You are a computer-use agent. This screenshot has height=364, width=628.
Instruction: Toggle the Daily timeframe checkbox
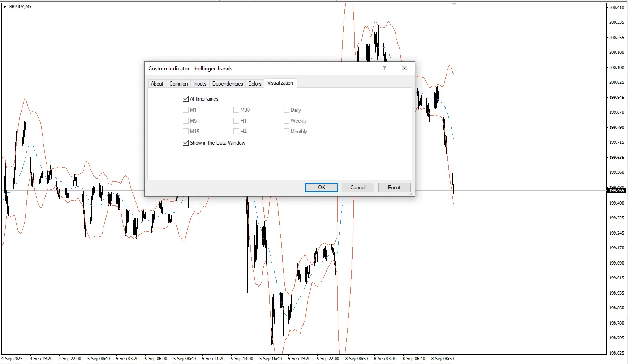click(287, 110)
